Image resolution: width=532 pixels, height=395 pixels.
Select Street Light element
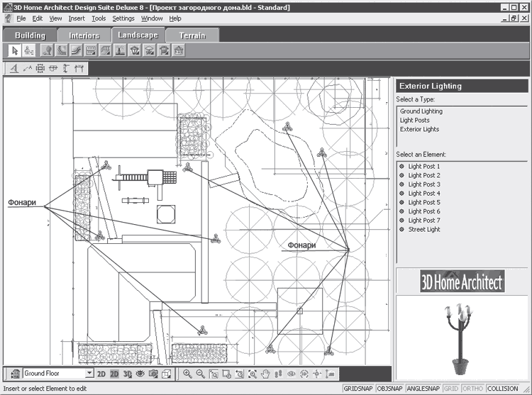click(424, 230)
